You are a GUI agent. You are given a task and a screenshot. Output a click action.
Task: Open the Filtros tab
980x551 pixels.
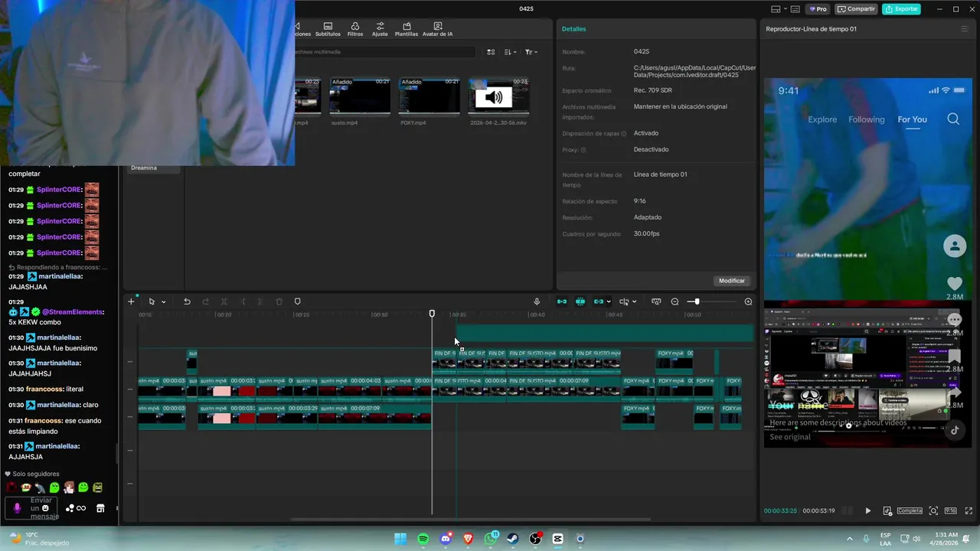[355, 29]
